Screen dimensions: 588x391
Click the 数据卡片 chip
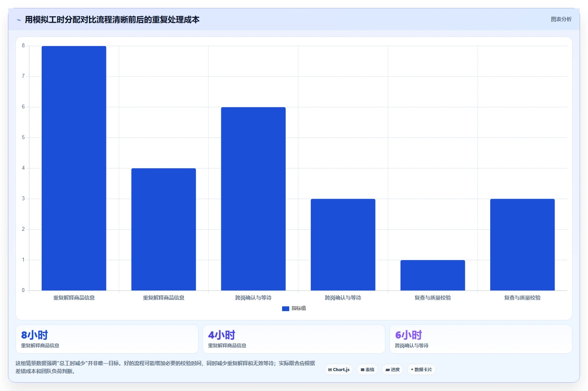[x=422, y=370]
